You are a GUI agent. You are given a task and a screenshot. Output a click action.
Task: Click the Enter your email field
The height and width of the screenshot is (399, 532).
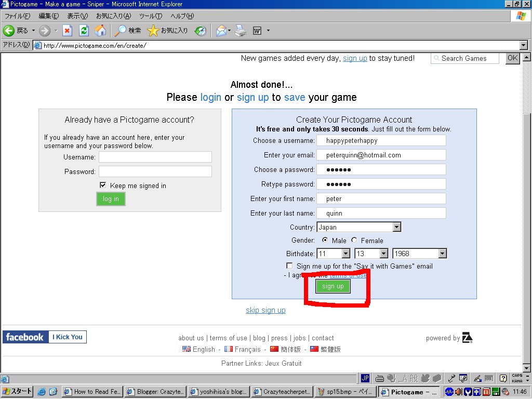381,155
